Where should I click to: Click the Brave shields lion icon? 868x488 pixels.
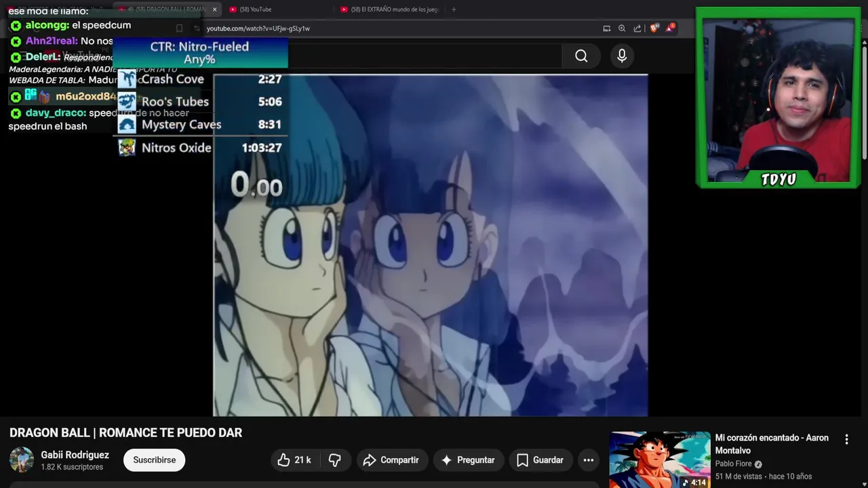654,28
